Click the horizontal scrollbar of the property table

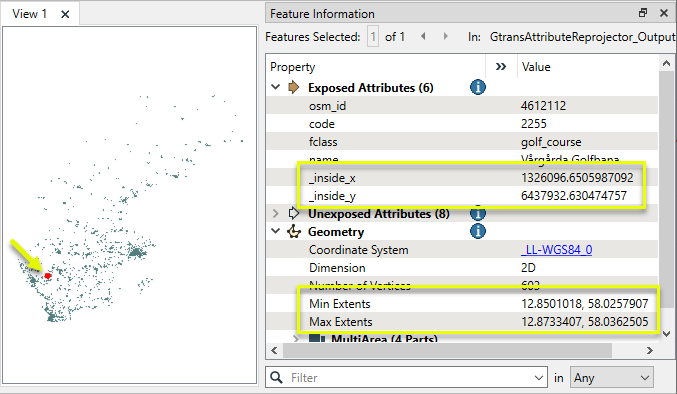[447, 350]
